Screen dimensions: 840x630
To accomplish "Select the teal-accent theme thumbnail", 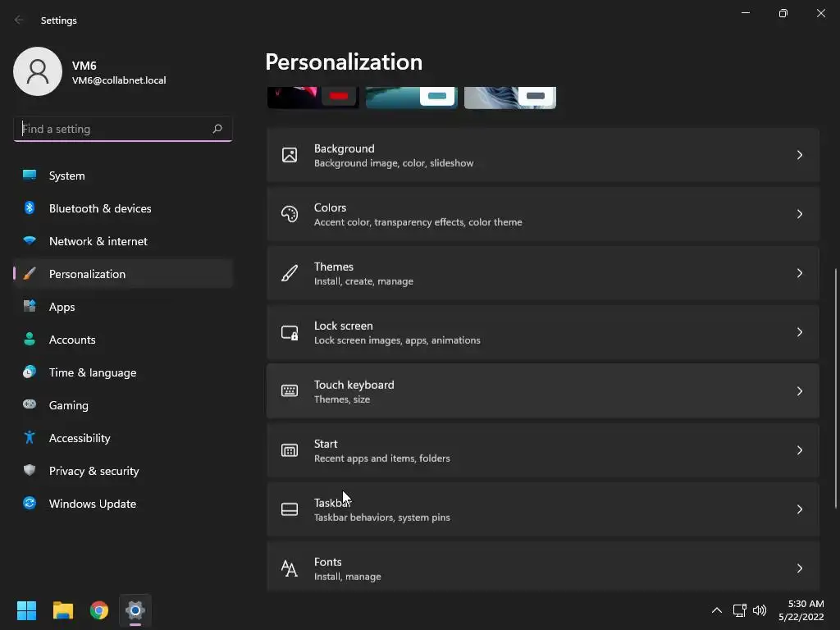I will 412,98.
